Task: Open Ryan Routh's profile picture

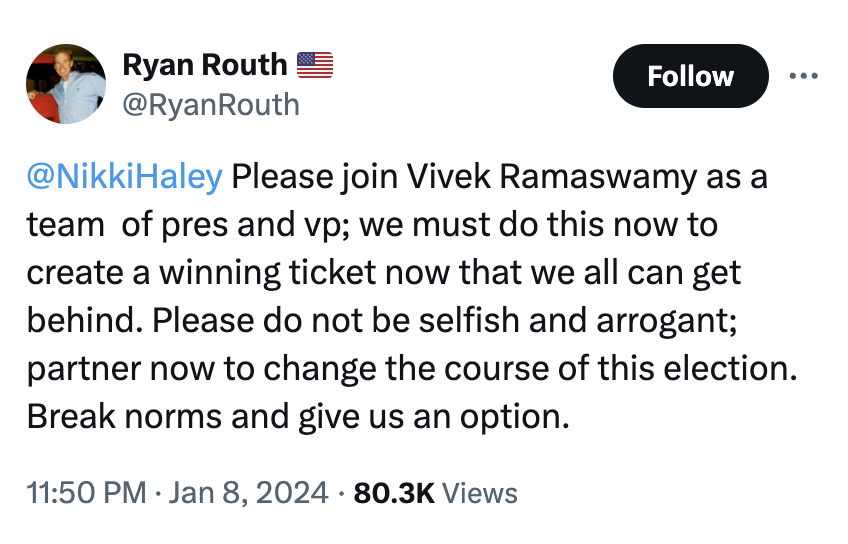Action: (x=66, y=84)
